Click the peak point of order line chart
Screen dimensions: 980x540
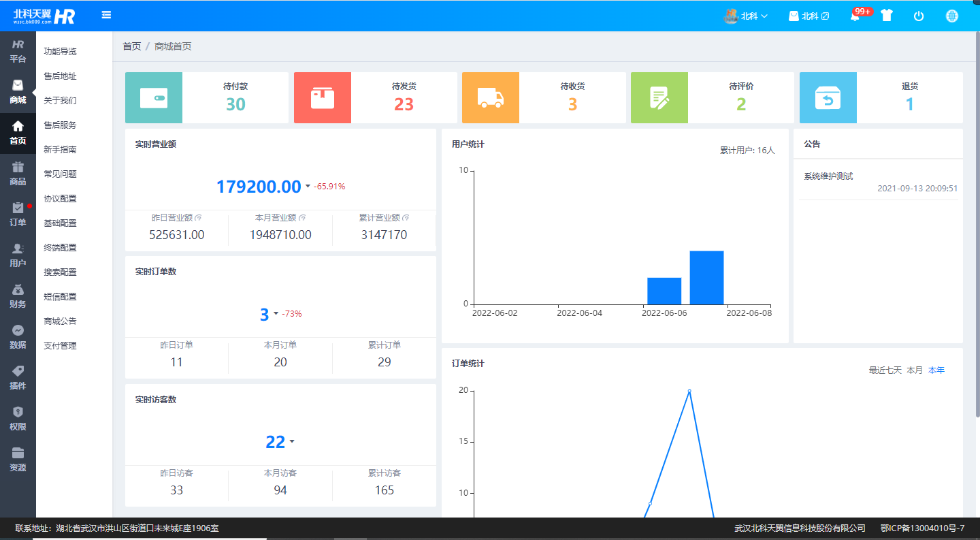689,391
